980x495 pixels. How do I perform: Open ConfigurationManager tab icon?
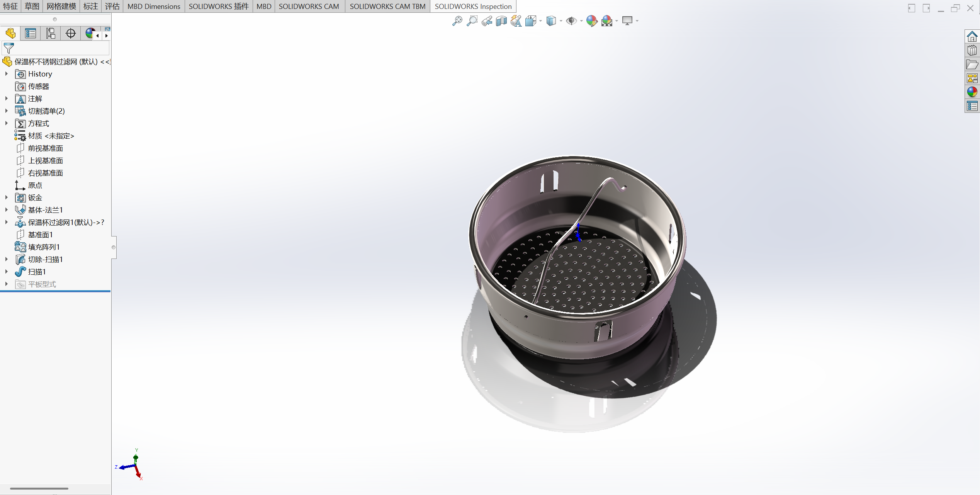tap(51, 34)
